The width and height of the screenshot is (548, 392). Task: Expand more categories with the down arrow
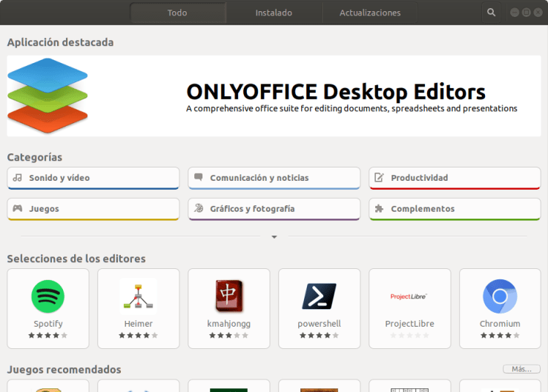pos(274,237)
